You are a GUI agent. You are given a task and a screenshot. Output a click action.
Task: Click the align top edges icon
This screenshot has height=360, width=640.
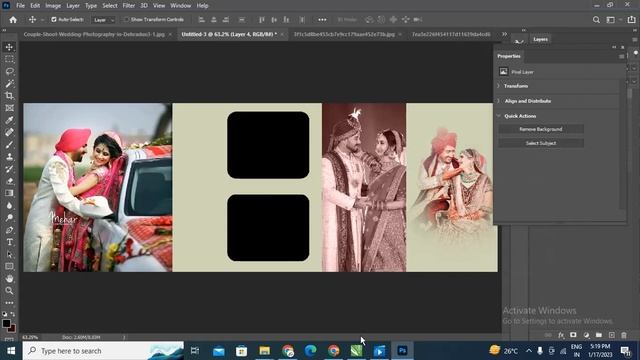click(262, 20)
